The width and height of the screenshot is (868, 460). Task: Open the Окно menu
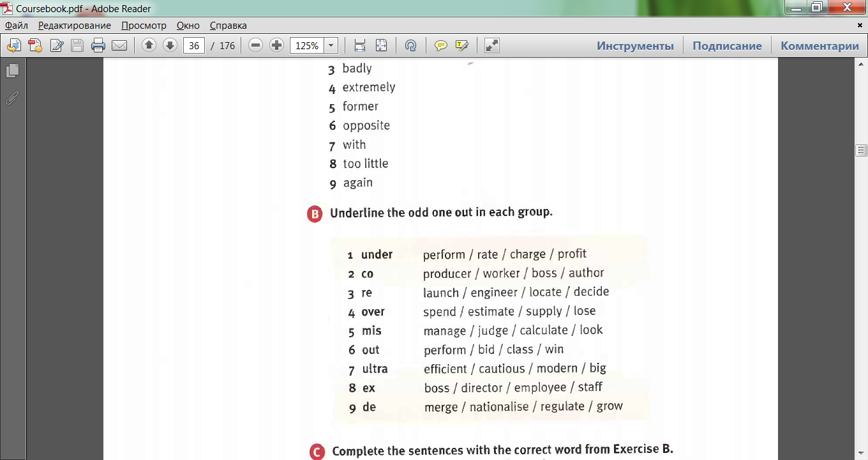188,26
